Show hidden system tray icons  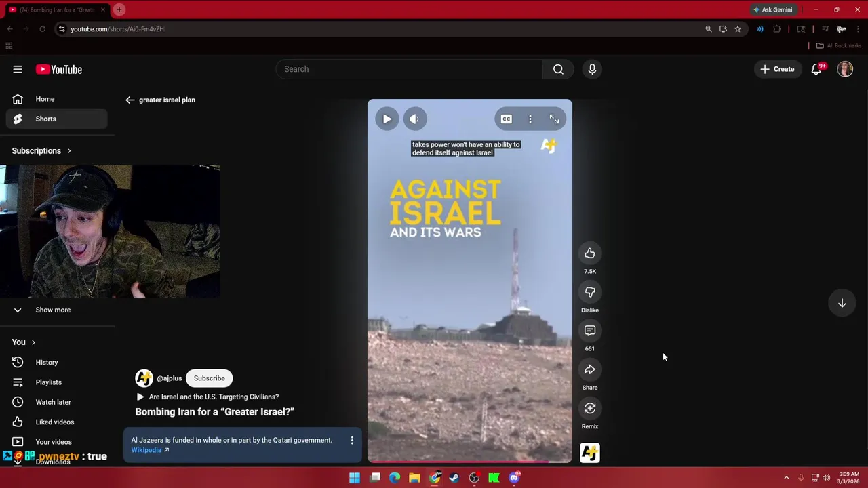(x=787, y=478)
